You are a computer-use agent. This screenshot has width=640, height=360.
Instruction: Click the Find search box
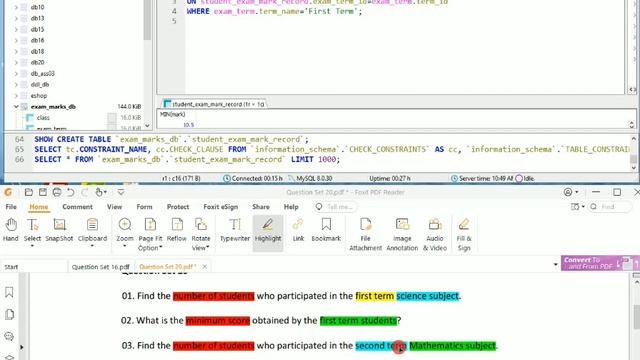[x=610, y=207]
